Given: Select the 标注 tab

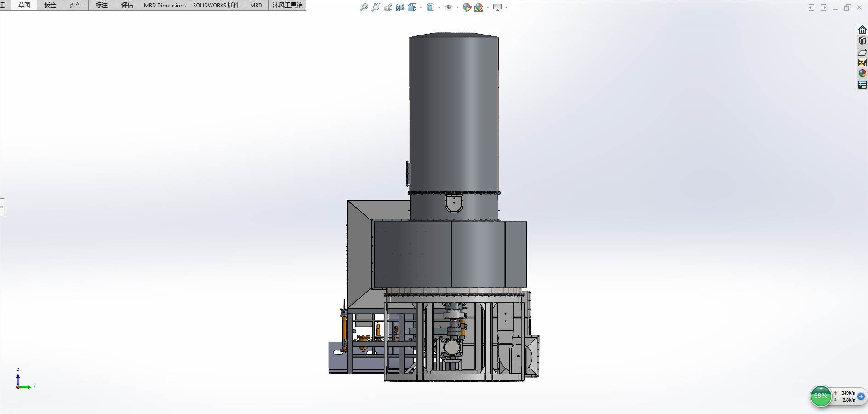Looking at the screenshot, I should (102, 5).
